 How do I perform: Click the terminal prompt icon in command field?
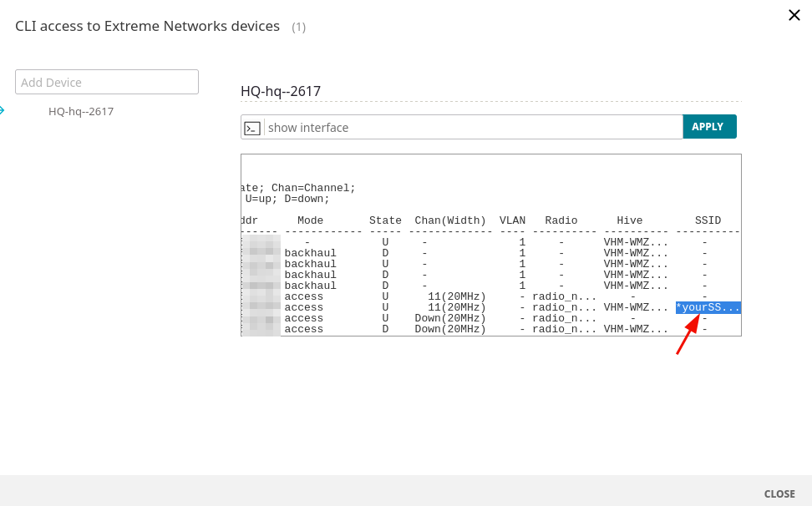(x=252, y=128)
